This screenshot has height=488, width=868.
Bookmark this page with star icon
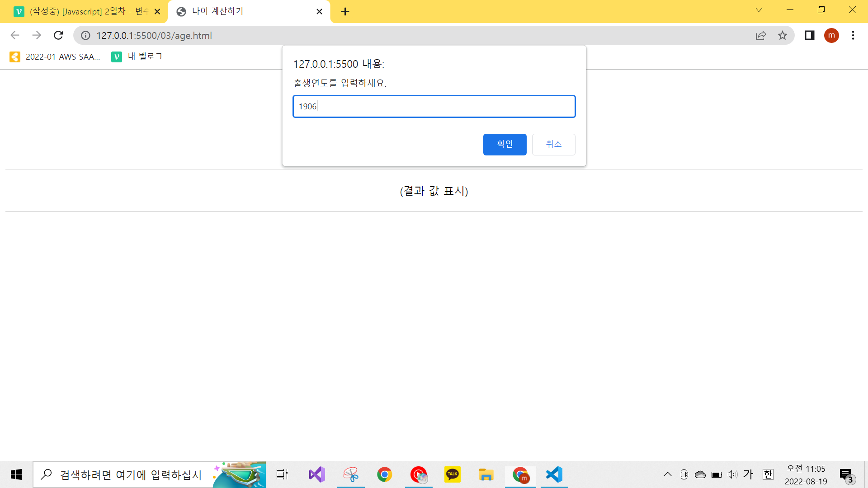point(783,35)
